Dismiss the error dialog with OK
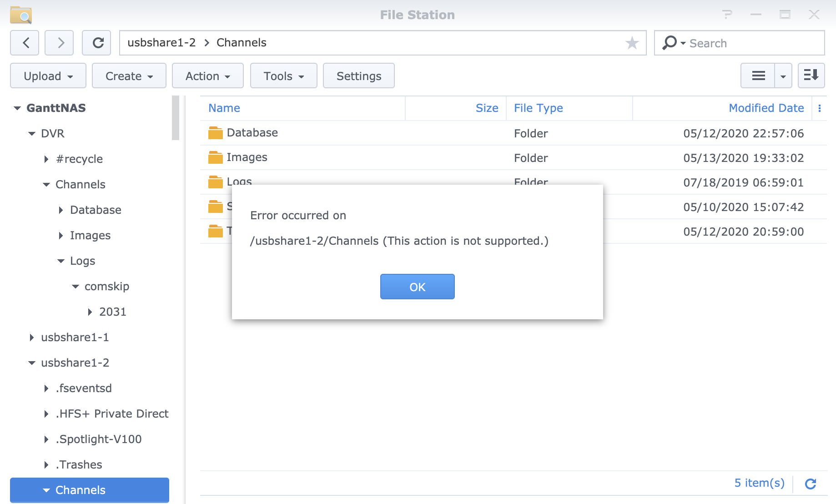 point(417,287)
